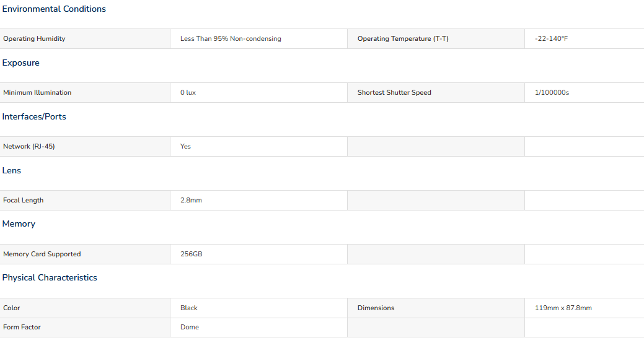Select the Operating Temperature (T-T) label
Image resolution: width=644 pixels, height=343 pixels.
pos(403,38)
